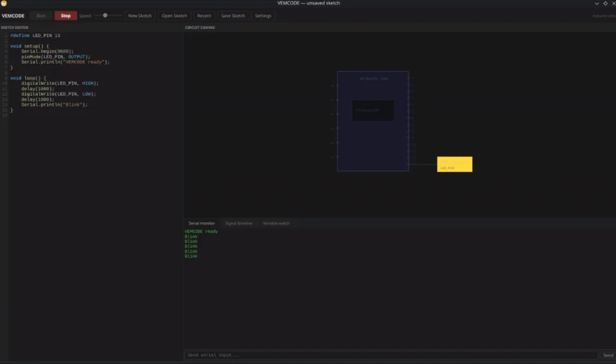Click the greyed-out Run button
The height and width of the screenshot is (364, 616).
41,16
